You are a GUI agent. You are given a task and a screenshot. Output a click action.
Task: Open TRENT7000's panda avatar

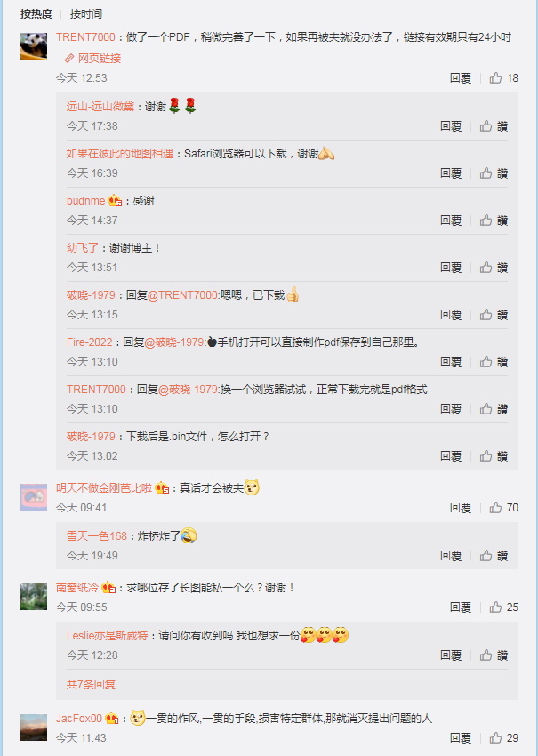pos(34,46)
